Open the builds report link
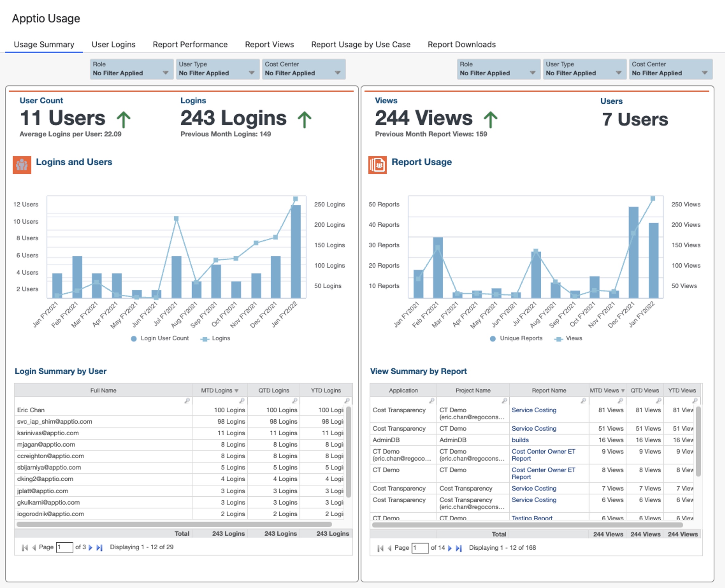 pyautogui.click(x=520, y=440)
